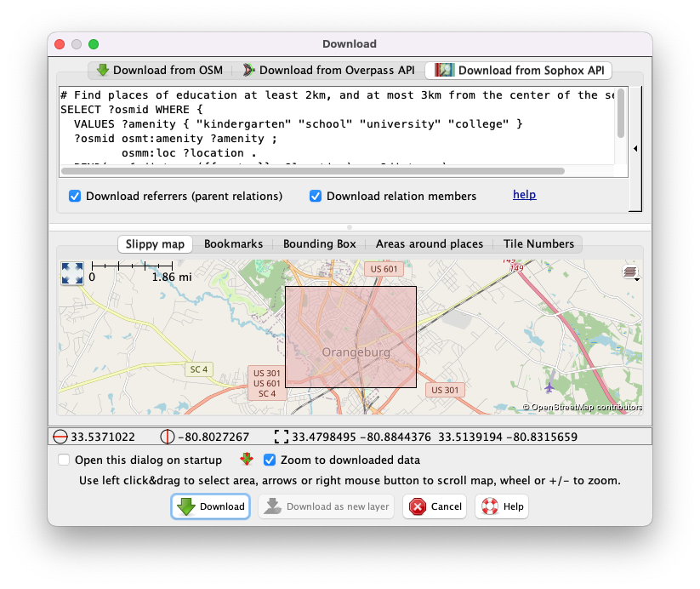Click the horizontal scrollbar of the query editor

click(x=312, y=171)
